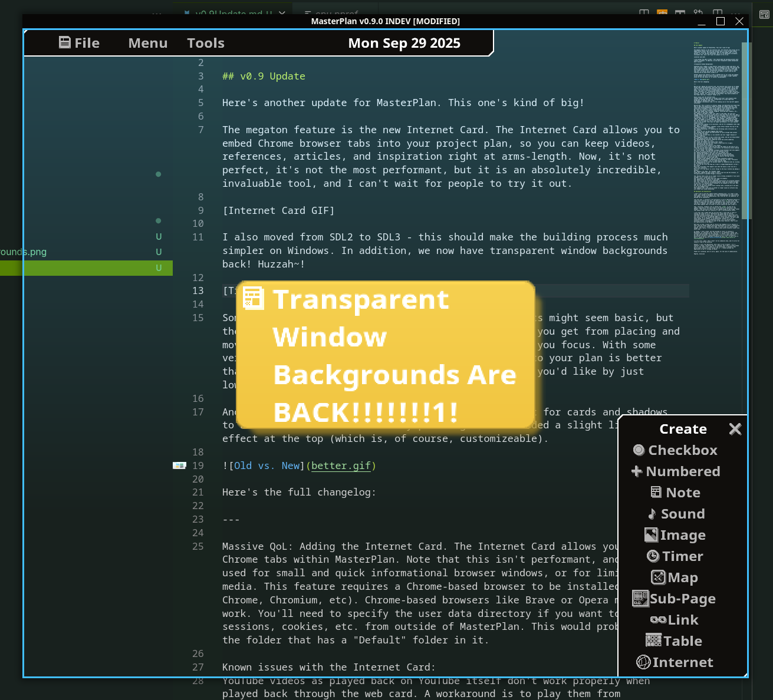Open the File menu
This screenshot has width=773, height=700.
coord(80,43)
